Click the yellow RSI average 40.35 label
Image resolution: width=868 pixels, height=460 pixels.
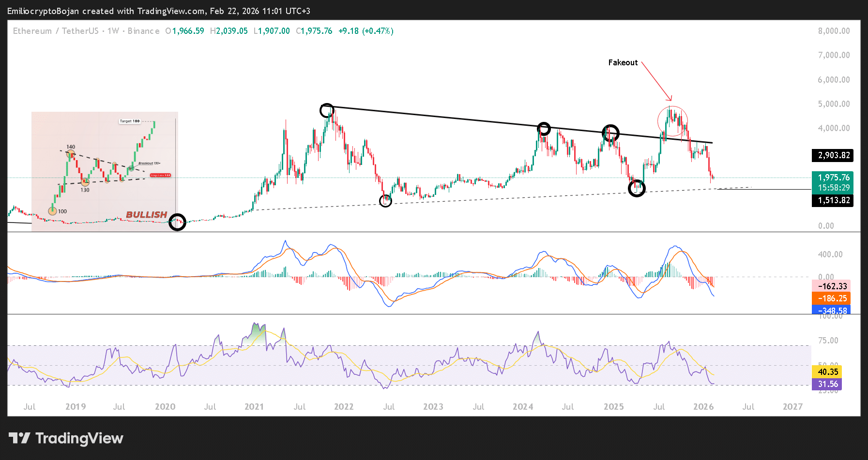click(x=827, y=371)
